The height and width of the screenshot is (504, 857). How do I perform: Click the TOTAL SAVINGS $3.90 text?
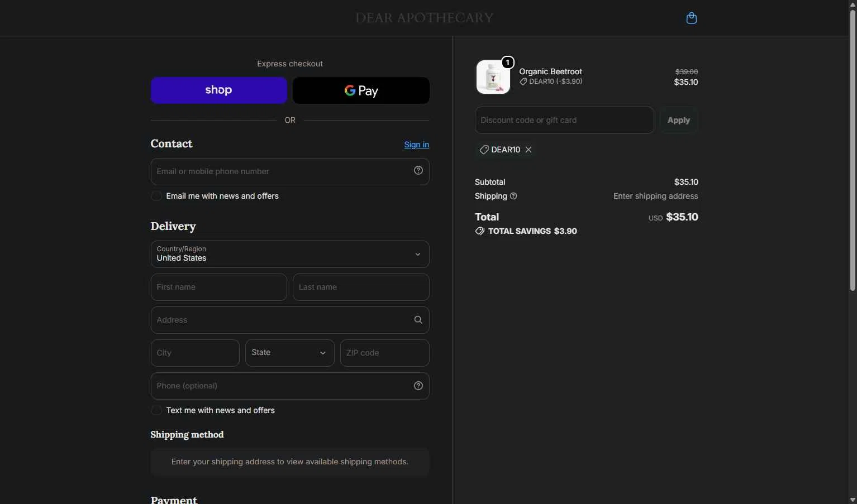click(x=532, y=231)
